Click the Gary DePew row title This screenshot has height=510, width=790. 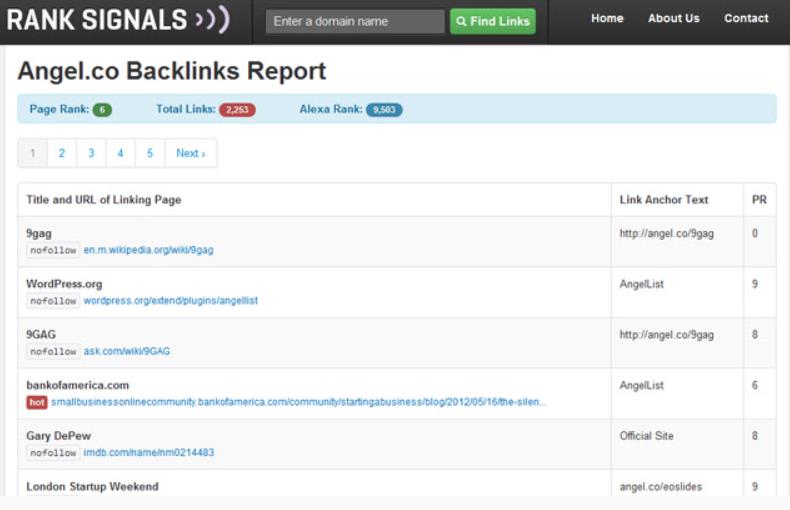pos(58,436)
